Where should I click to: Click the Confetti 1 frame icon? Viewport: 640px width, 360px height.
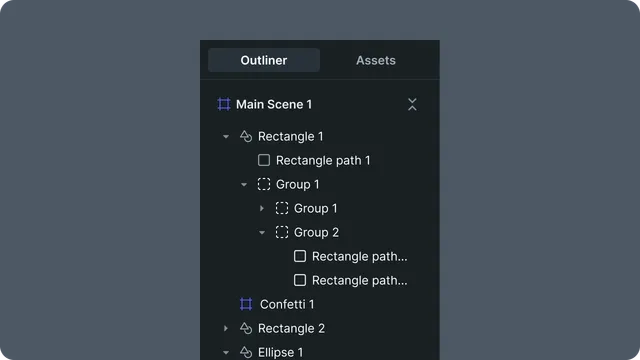pos(246,304)
